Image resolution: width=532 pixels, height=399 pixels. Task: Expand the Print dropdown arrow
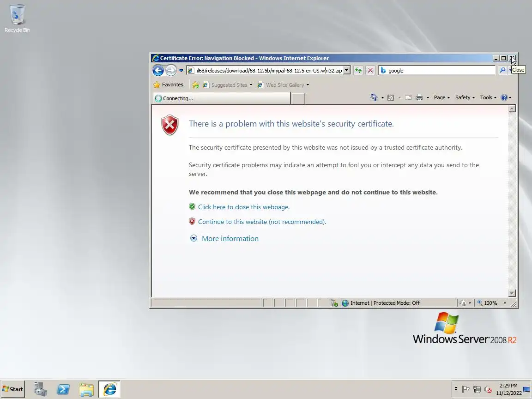click(x=428, y=98)
